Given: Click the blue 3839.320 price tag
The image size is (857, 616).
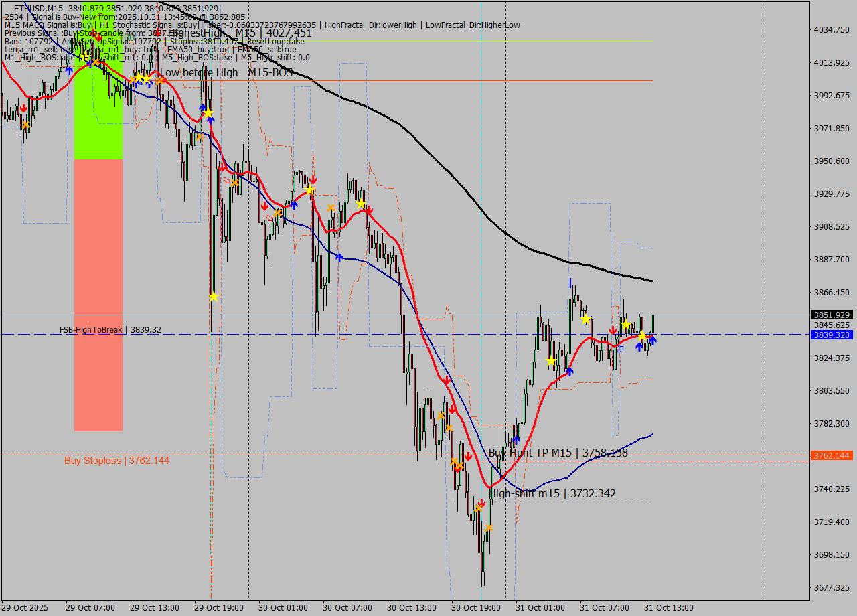Looking at the screenshot, I should (832, 335).
